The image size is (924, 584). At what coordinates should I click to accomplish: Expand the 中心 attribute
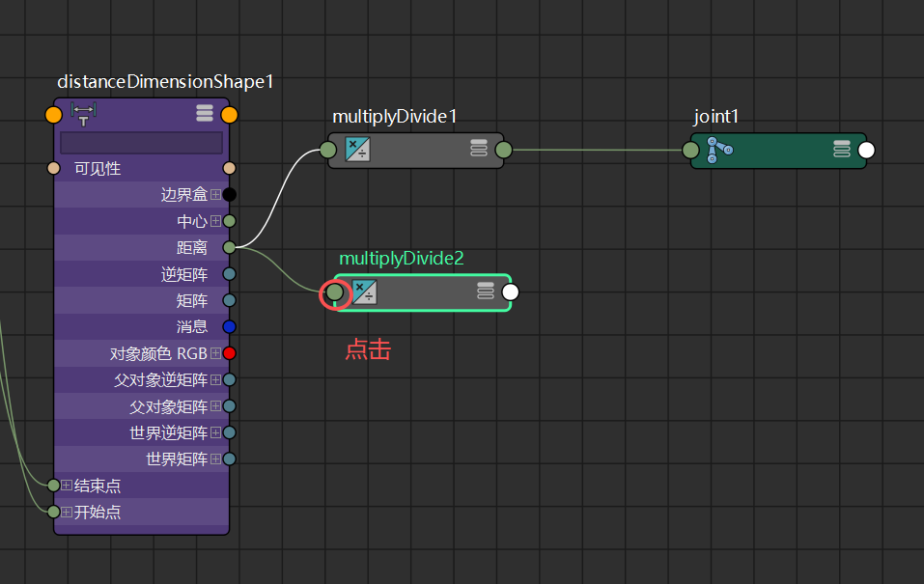(x=215, y=221)
